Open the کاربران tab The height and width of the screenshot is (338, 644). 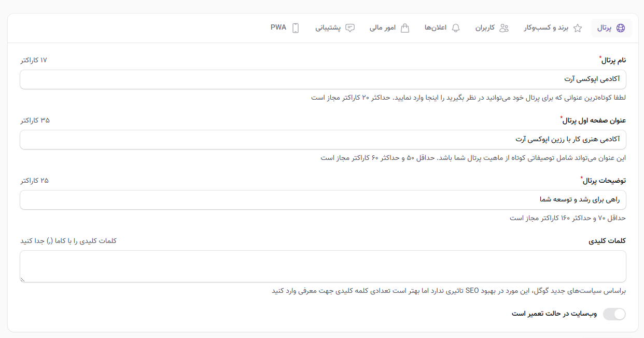click(x=492, y=28)
